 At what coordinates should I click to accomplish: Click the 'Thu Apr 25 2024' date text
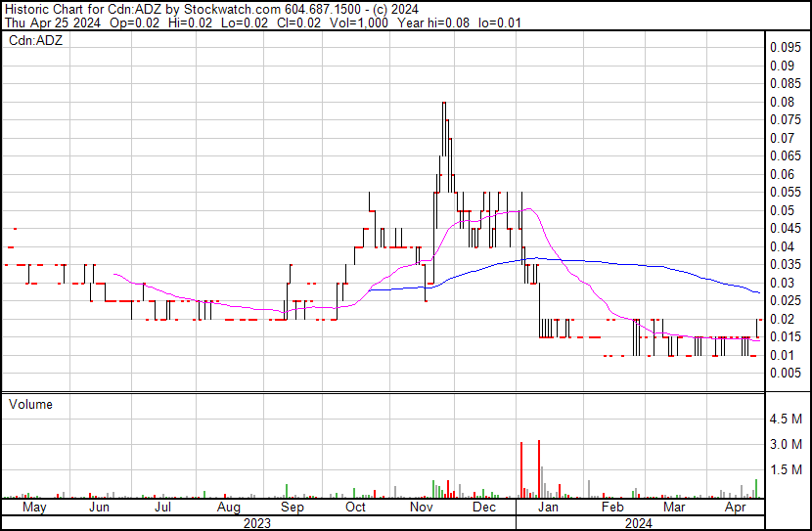coord(53,22)
